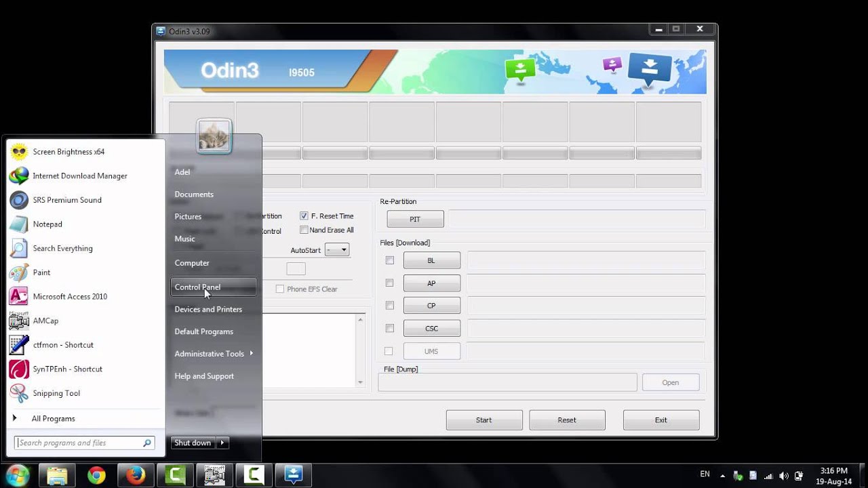Viewport: 868px width, 488px height.
Task: Open Notepad from the Start menu
Action: [x=85, y=224]
